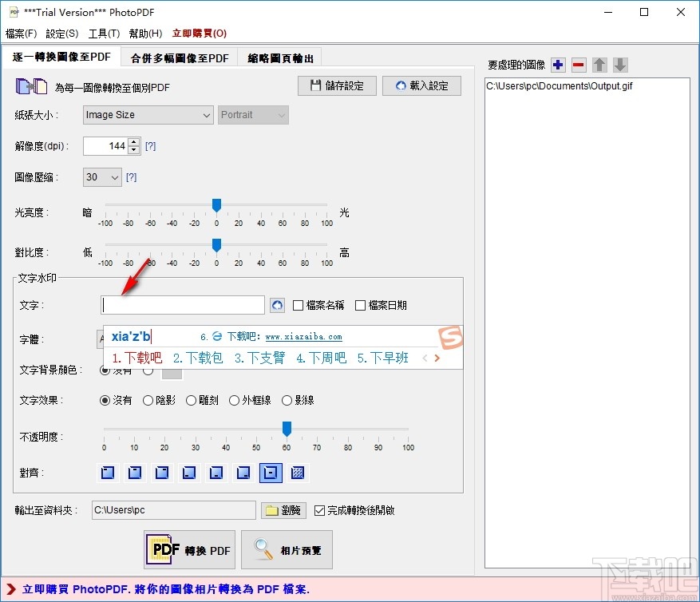Select the tiled watermark alignment icon
The width and height of the screenshot is (700, 602).
[x=297, y=473]
